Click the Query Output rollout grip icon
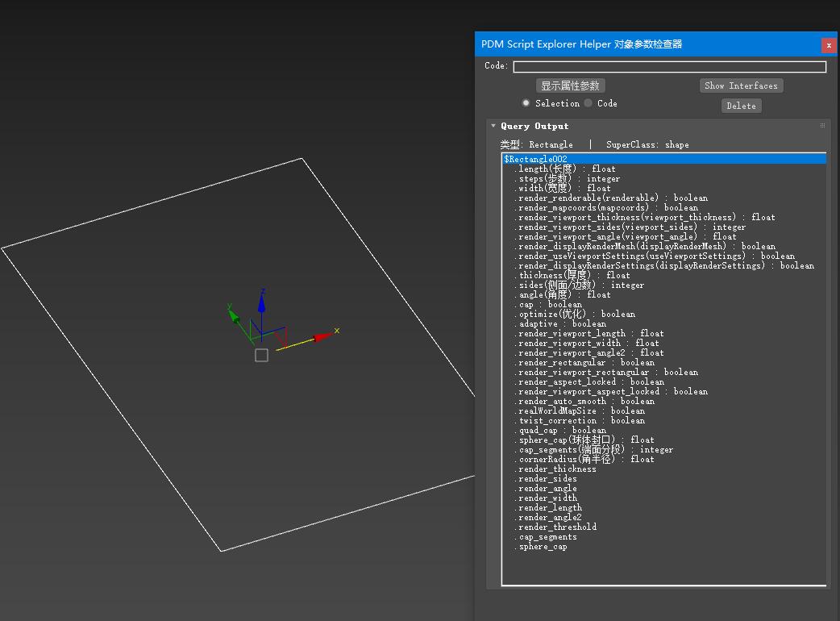Viewport: 840px width, 621px height. [822, 125]
